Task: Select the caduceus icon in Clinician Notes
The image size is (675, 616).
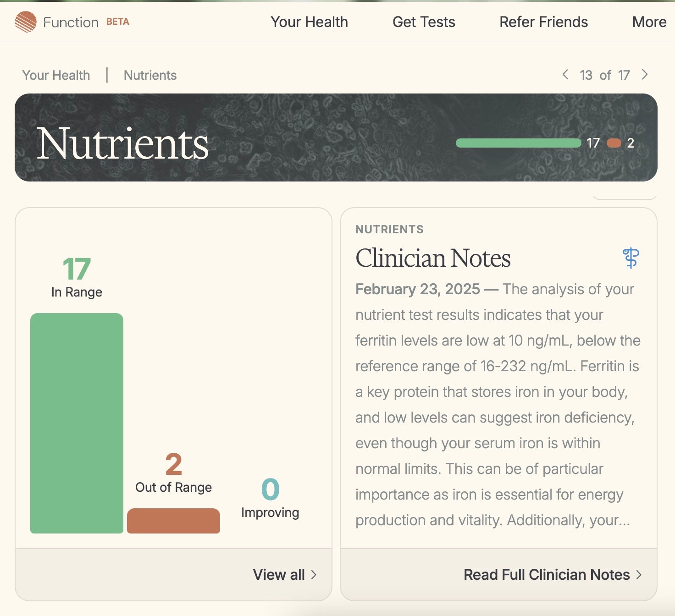Action: 630,258
